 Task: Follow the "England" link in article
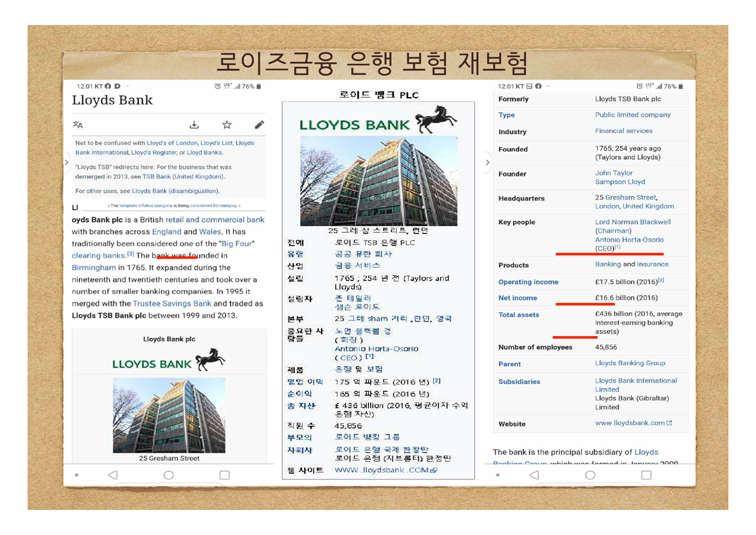pyautogui.click(x=167, y=231)
